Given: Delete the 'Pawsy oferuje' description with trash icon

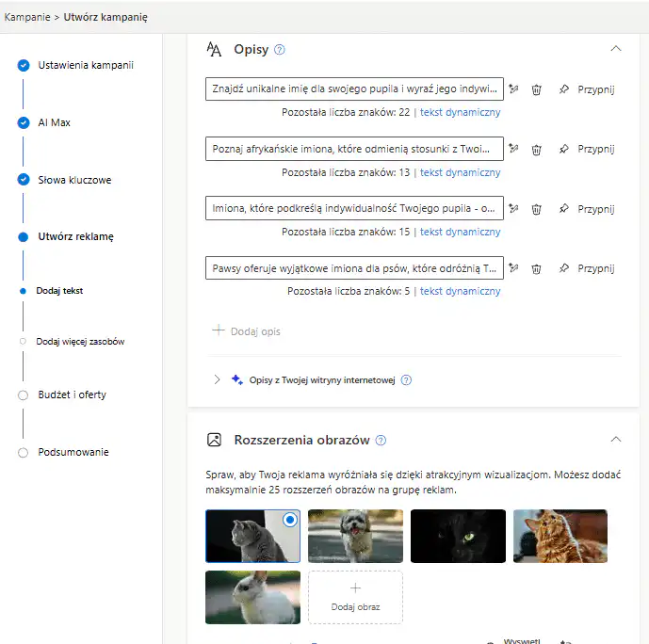Looking at the screenshot, I should point(536,268).
